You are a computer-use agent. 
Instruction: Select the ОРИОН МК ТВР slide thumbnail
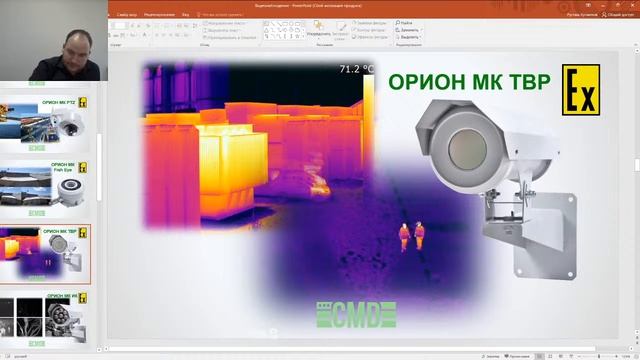[45, 254]
